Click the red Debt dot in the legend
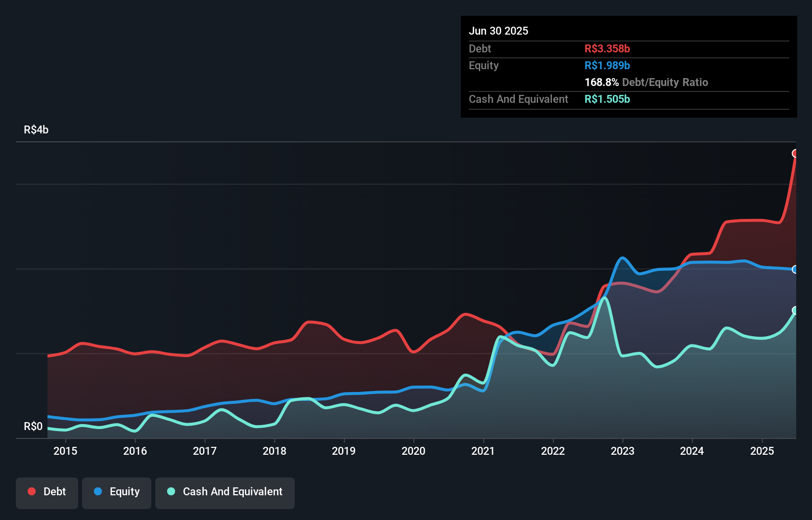Viewport: 812px width, 520px height. (x=31, y=491)
